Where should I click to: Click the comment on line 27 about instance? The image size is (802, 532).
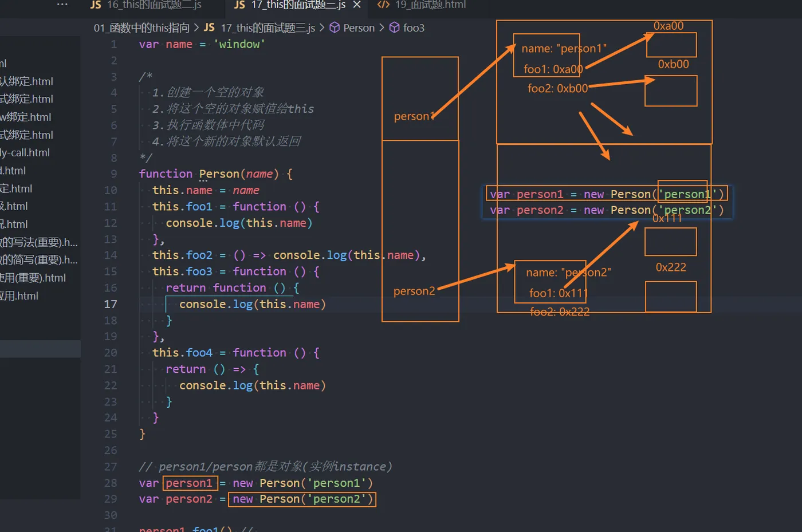click(x=266, y=467)
